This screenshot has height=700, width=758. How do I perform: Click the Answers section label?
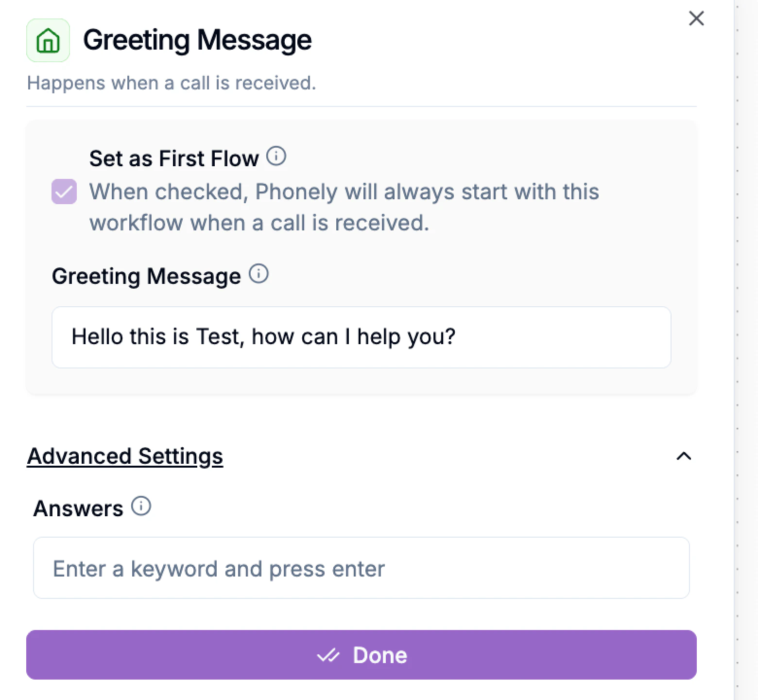point(78,508)
